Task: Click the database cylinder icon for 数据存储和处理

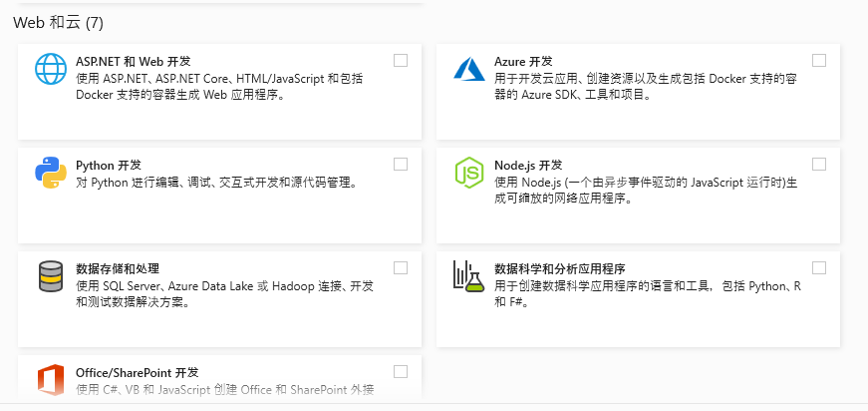Action: pos(51,276)
